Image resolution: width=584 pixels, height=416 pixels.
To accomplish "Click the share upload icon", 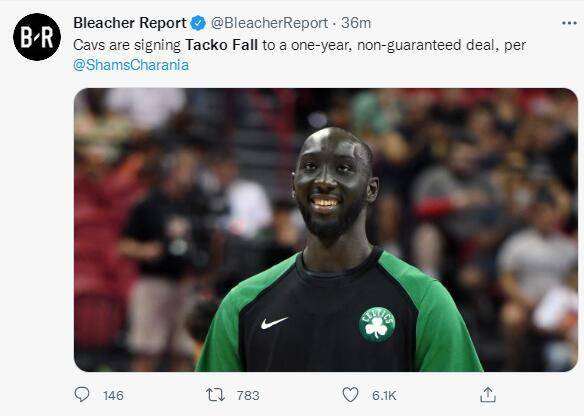I will [x=488, y=395].
